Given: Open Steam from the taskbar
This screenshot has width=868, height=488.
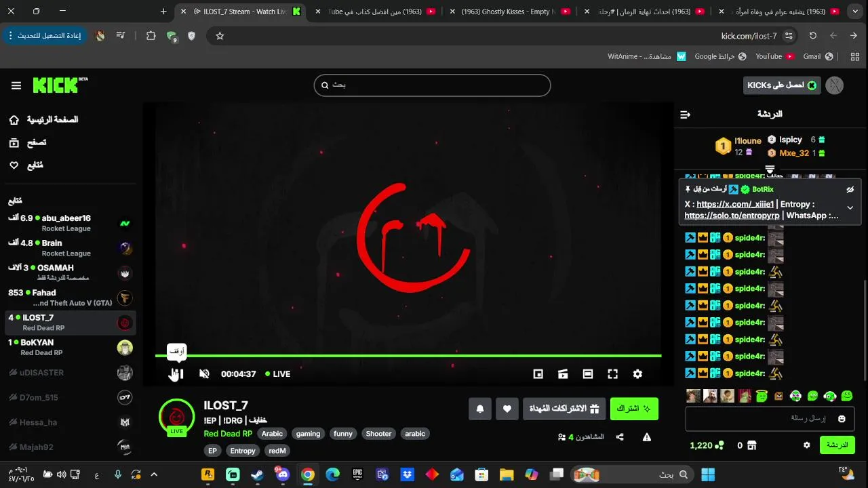Looking at the screenshot, I should pos(258,474).
